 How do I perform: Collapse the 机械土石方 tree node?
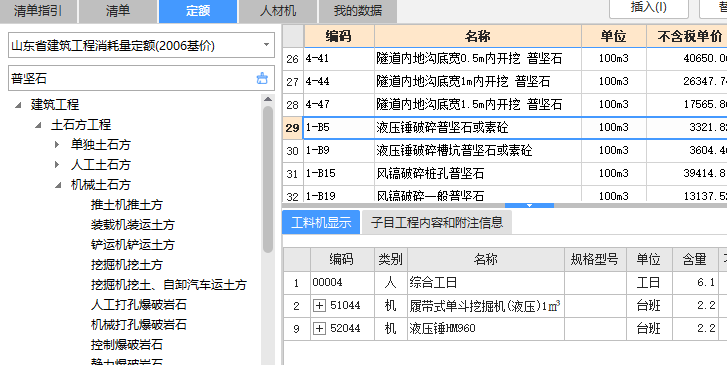coord(58,185)
